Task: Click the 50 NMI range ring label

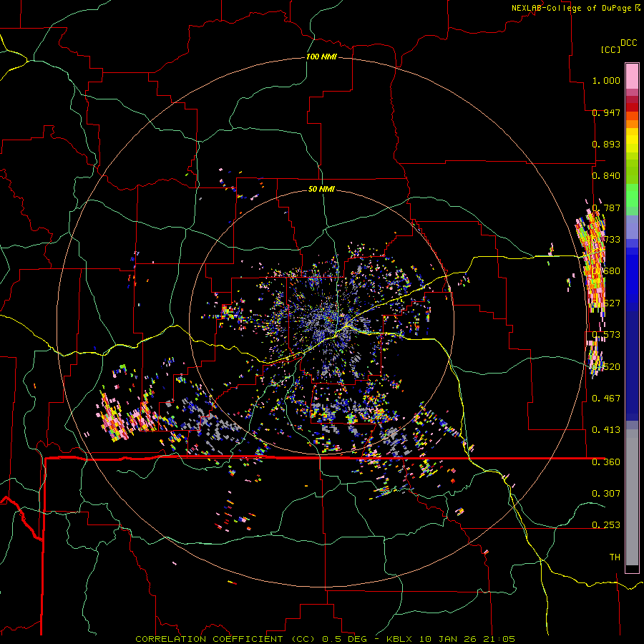Action: [321, 189]
